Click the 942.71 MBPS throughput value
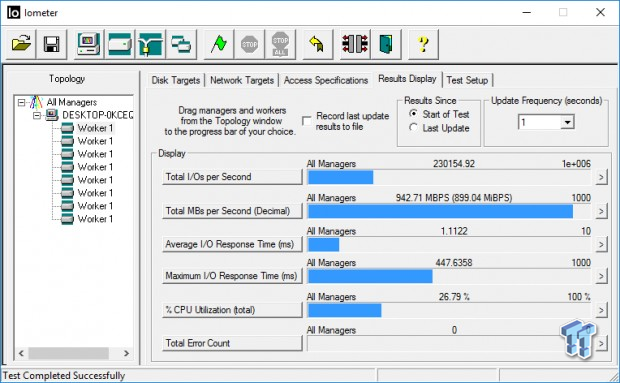The height and width of the screenshot is (383, 620). click(454, 198)
